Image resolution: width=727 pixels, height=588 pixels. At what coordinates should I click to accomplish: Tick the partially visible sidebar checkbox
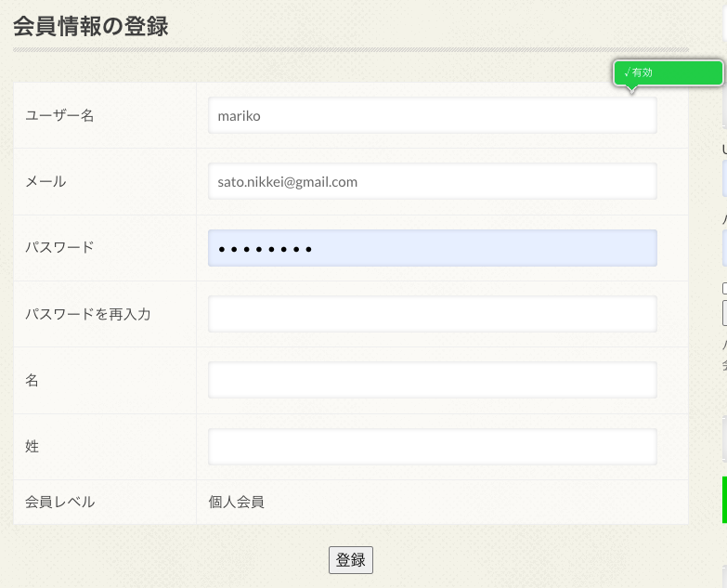tap(724, 288)
